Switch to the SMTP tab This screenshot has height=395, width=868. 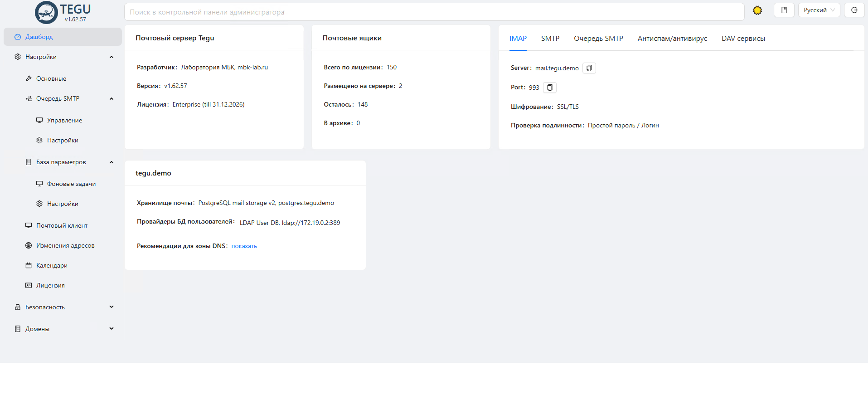[x=550, y=39]
